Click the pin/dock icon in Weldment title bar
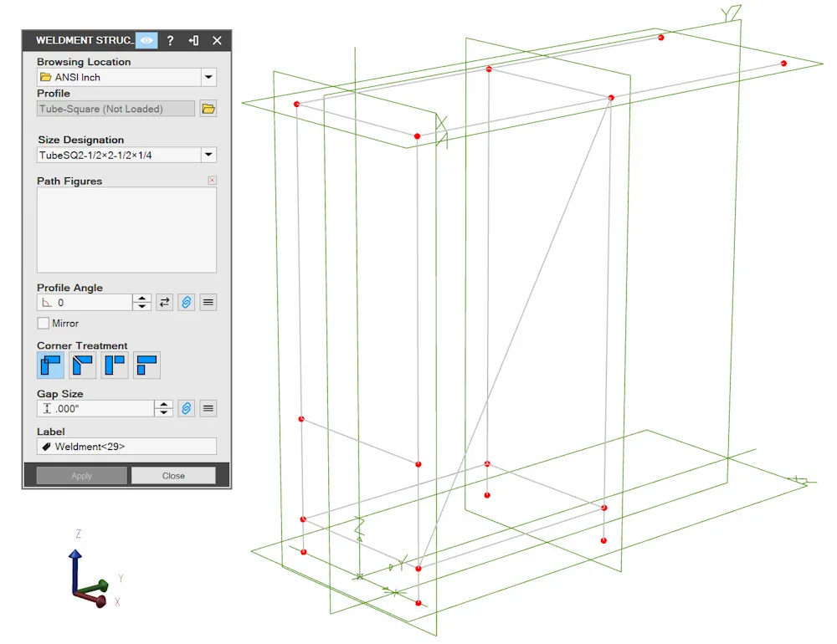 click(194, 40)
